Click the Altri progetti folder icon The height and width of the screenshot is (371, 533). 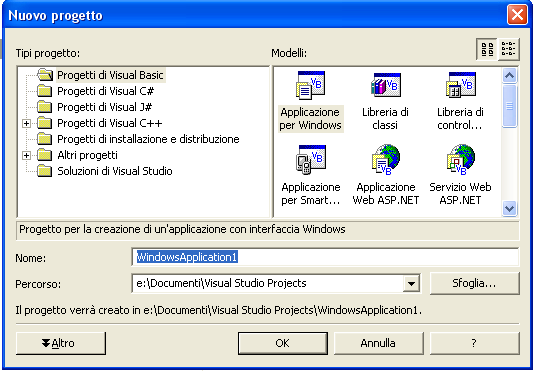coord(45,155)
